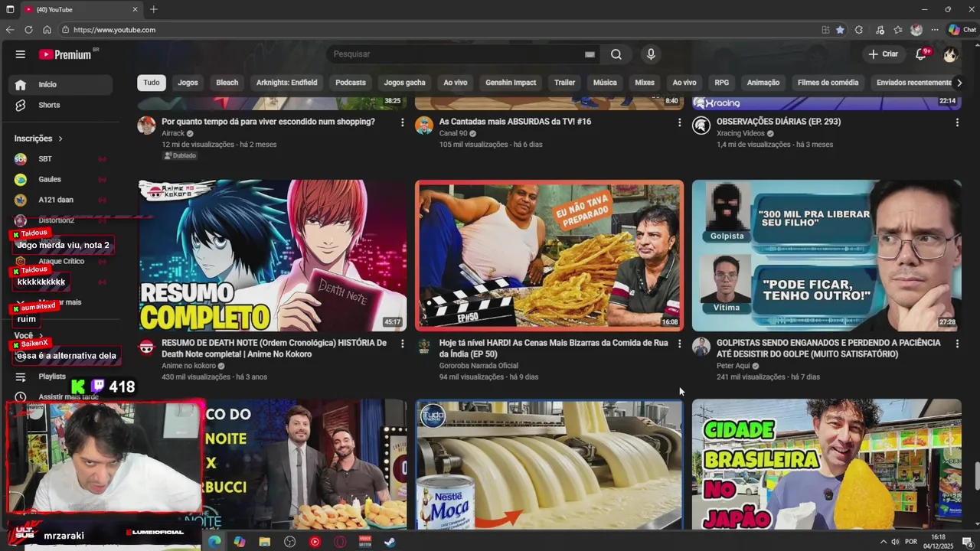This screenshot has width=980, height=551.
Task: Click the browser home icon
Action: 47,30
